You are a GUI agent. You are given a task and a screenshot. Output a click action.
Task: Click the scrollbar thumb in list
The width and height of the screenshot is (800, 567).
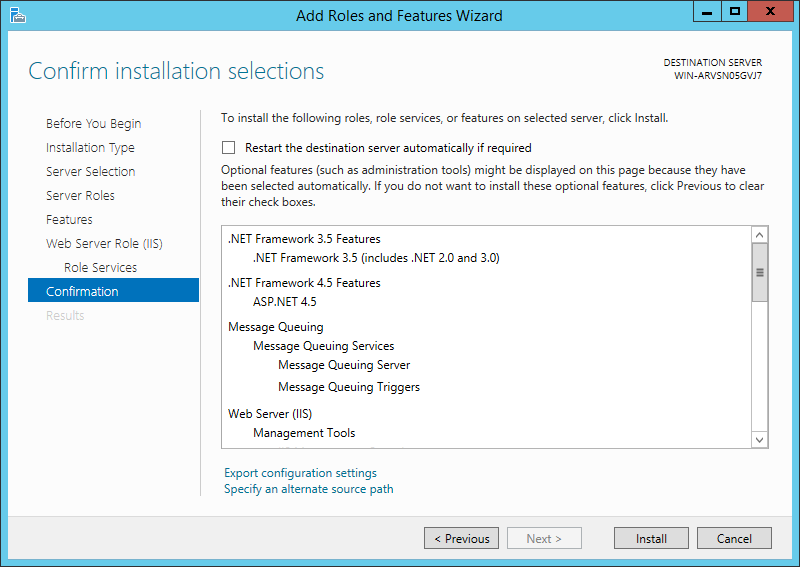pyautogui.click(x=759, y=272)
